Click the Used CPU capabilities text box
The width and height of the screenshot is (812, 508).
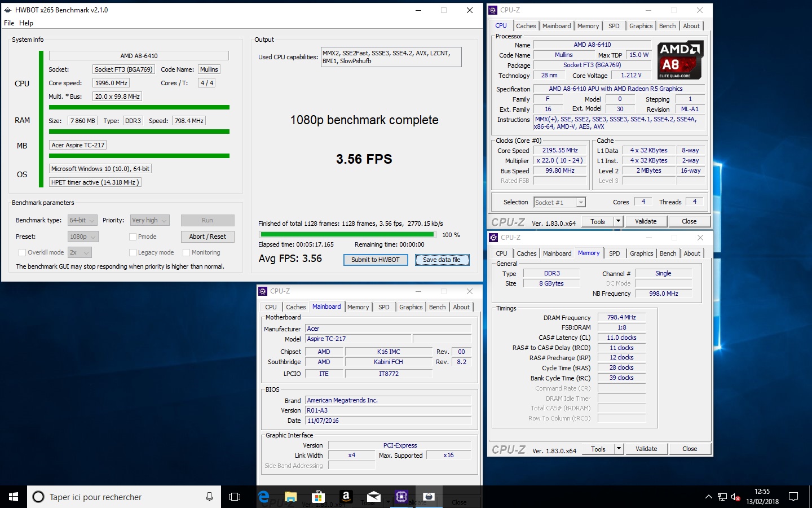pos(391,57)
